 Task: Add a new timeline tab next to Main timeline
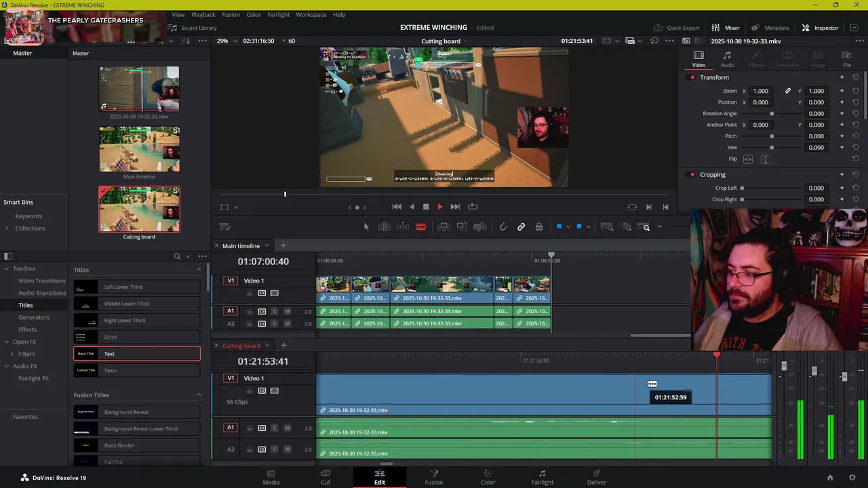pyautogui.click(x=283, y=245)
